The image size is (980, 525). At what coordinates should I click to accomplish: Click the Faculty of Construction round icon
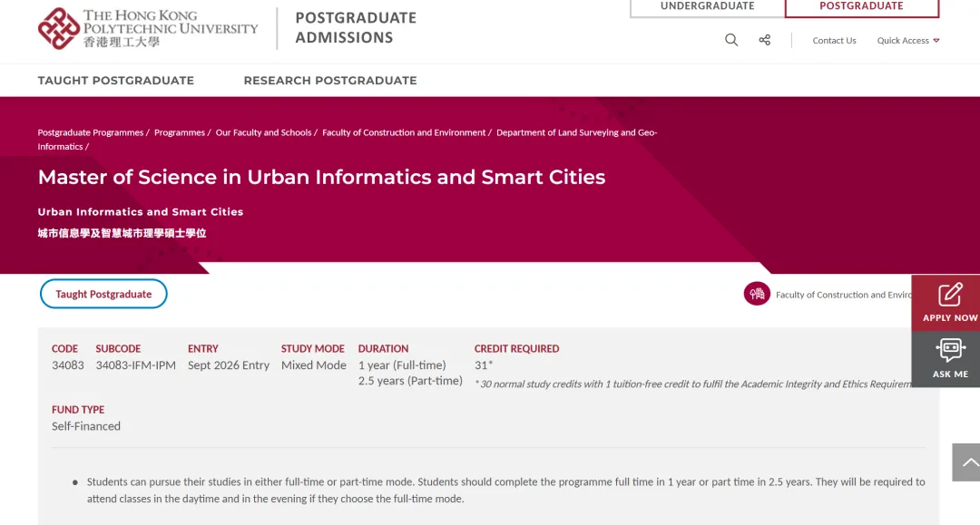tap(757, 294)
